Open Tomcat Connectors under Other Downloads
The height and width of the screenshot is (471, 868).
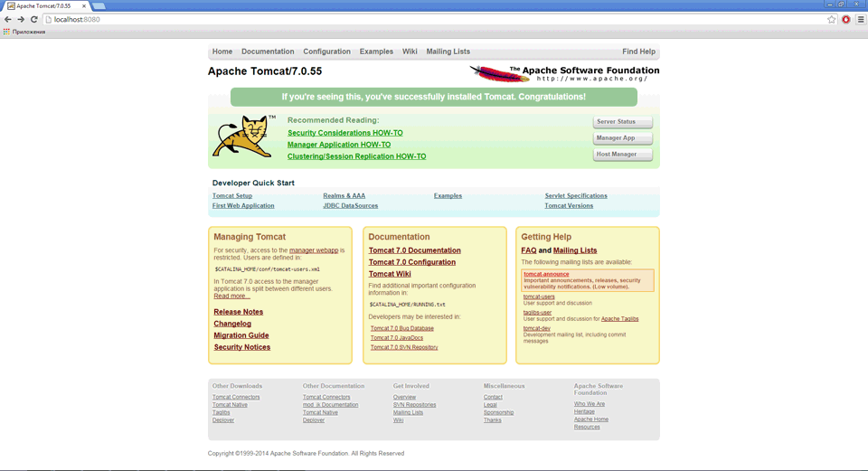(x=236, y=398)
